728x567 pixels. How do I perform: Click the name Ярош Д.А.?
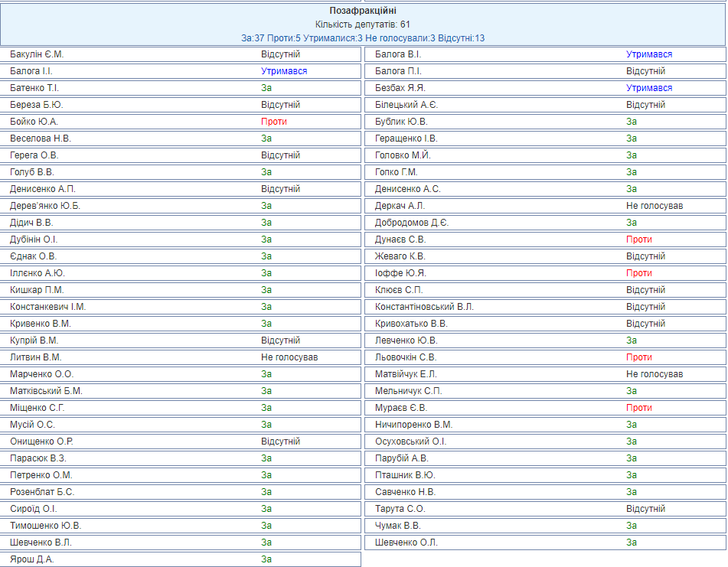coord(32,559)
